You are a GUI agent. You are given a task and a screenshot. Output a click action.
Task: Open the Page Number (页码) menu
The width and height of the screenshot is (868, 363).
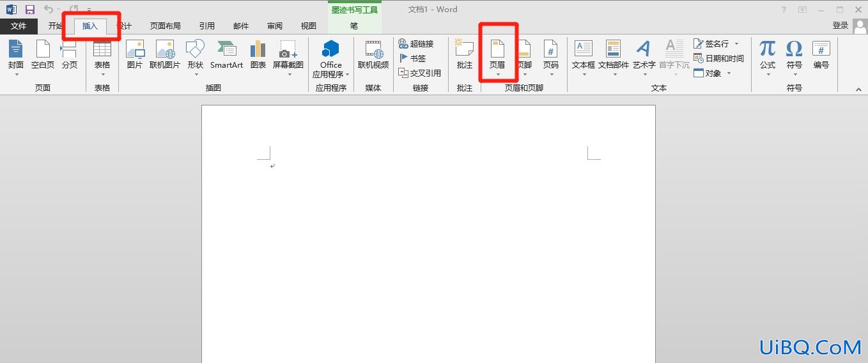551,58
